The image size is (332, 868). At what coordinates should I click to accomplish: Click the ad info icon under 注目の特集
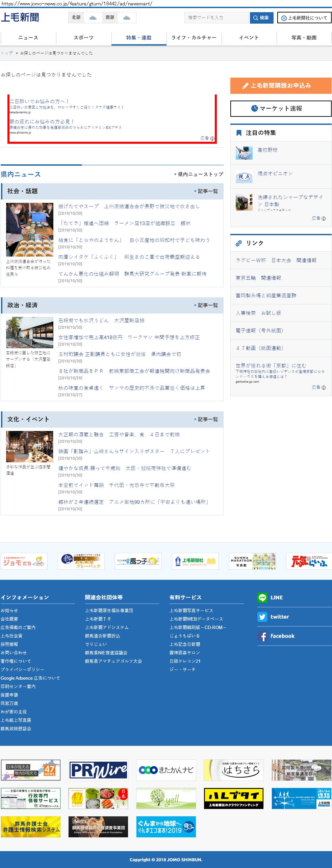point(324,218)
